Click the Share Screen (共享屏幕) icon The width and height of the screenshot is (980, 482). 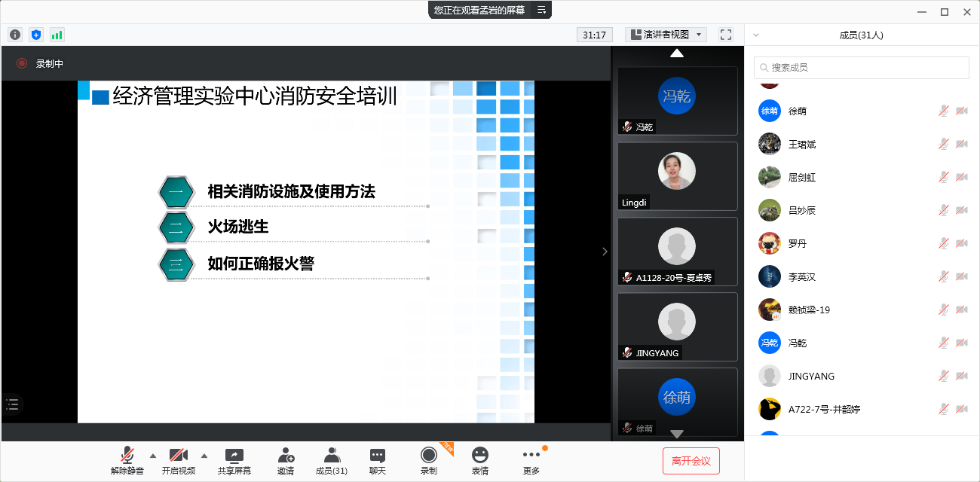pyautogui.click(x=234, y=460)
